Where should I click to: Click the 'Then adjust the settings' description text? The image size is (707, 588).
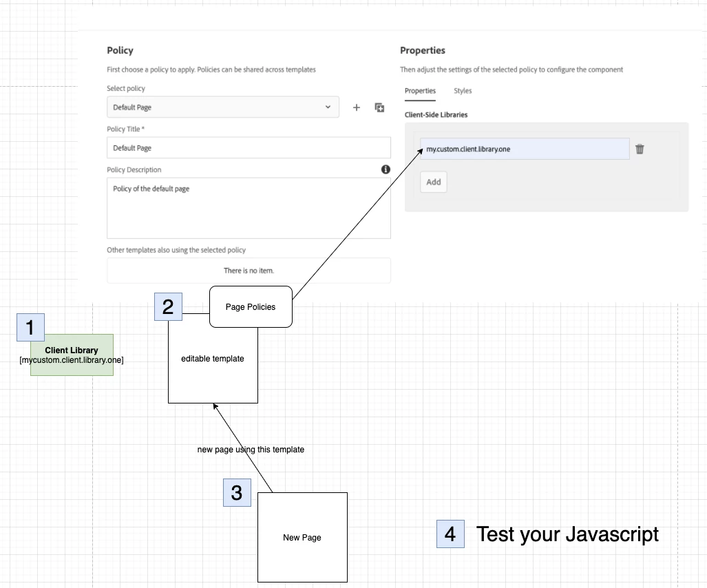click(x=511, y=70)
